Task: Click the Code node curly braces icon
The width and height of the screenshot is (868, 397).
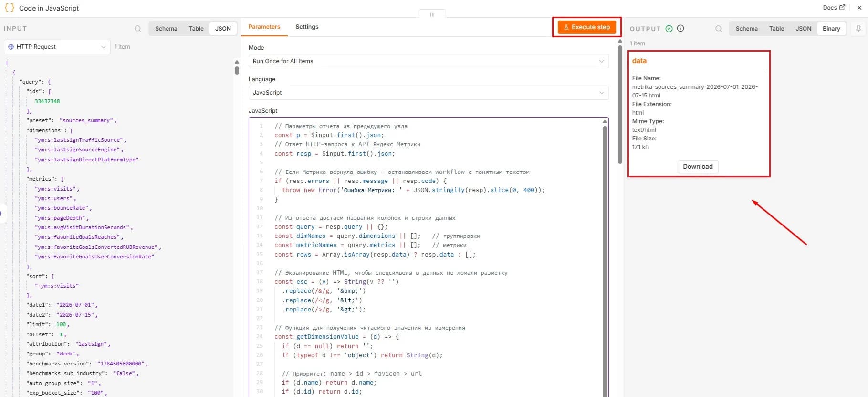Action: point(9,8)
